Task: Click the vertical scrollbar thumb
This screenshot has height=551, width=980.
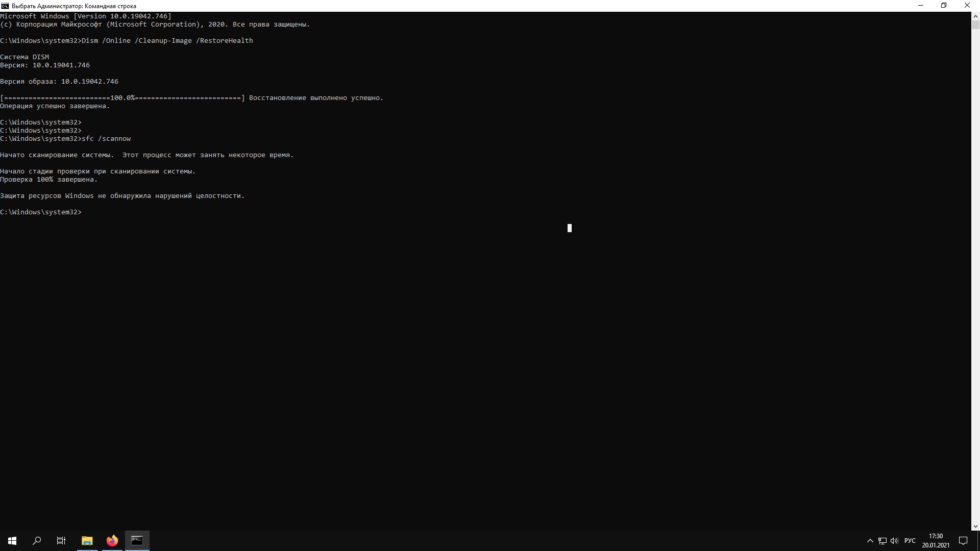Action: click(x=975, y=24)
